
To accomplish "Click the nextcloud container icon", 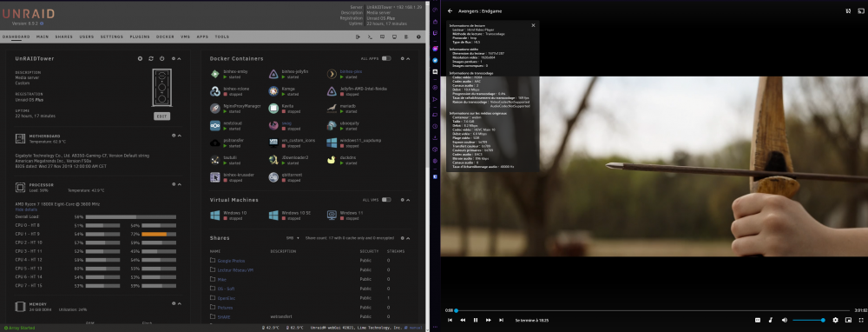I will pyautogui.click(x=214, y=125).
